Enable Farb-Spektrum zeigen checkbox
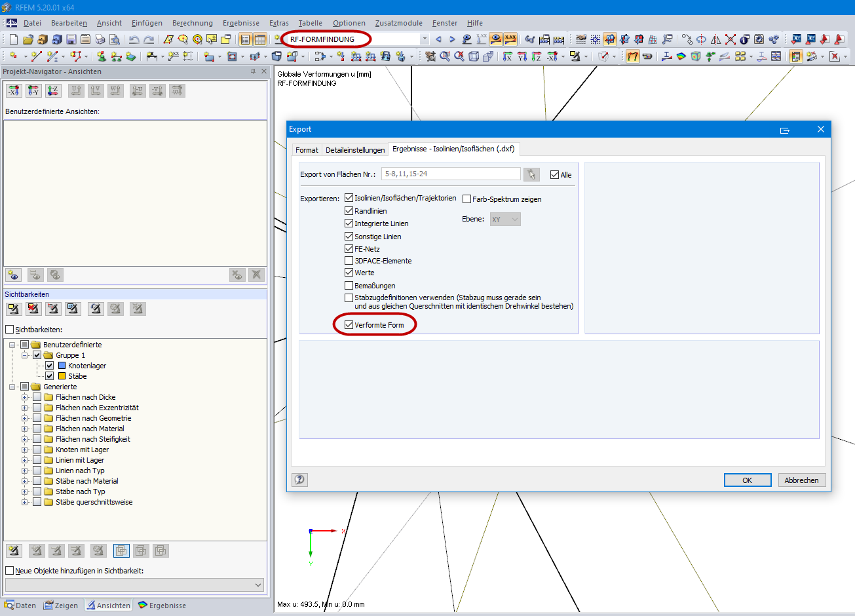This screenshot has width=855, height=616. coord(467,199)
